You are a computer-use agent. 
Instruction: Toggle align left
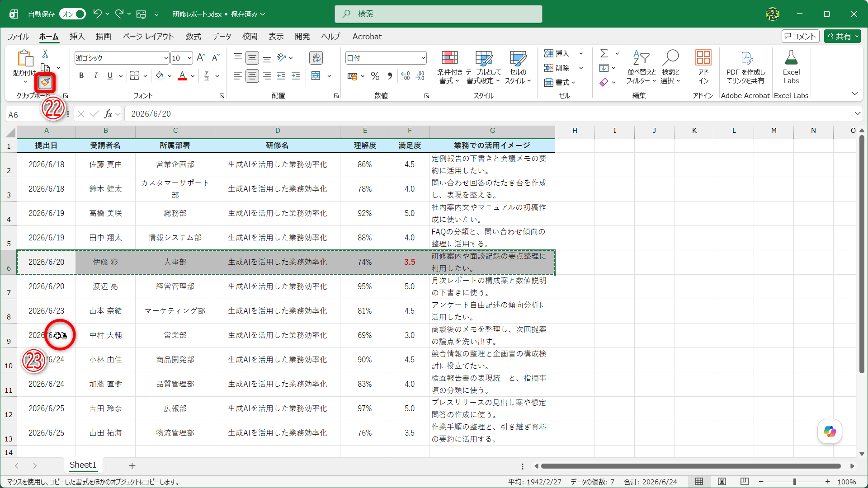[237, 76]
